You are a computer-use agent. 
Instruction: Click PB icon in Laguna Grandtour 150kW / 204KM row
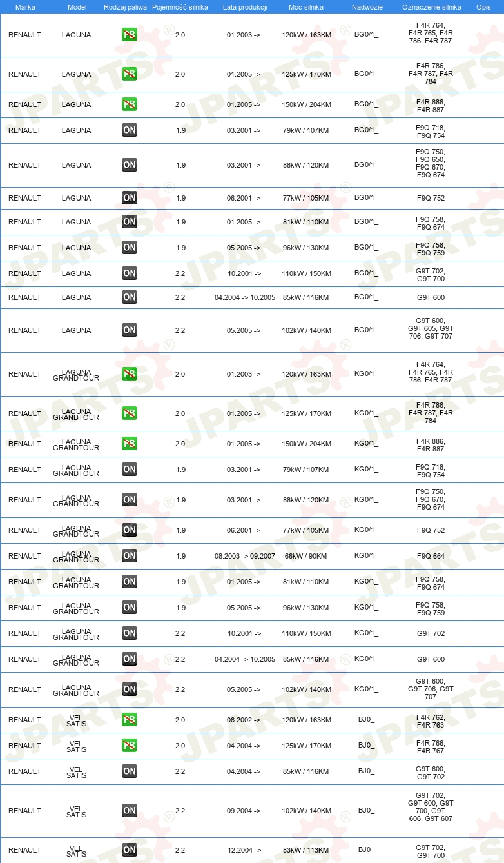tap(130, 444)
